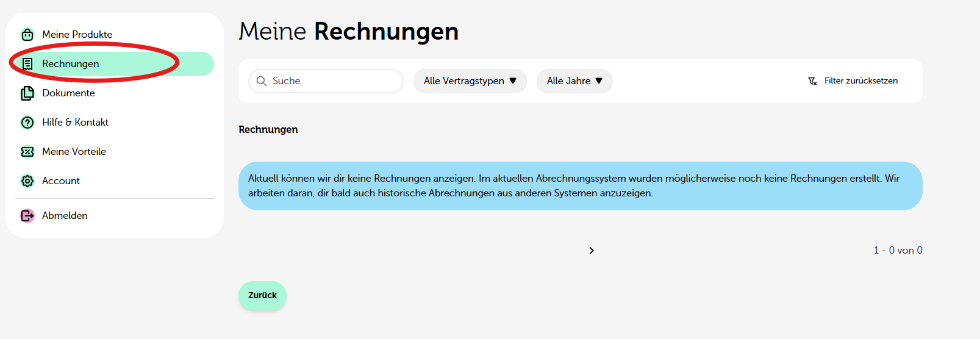Screen dimensions: 980x339
Task: Click the shopping bag icon beside Meine Produkte
Action: point(27,35)
